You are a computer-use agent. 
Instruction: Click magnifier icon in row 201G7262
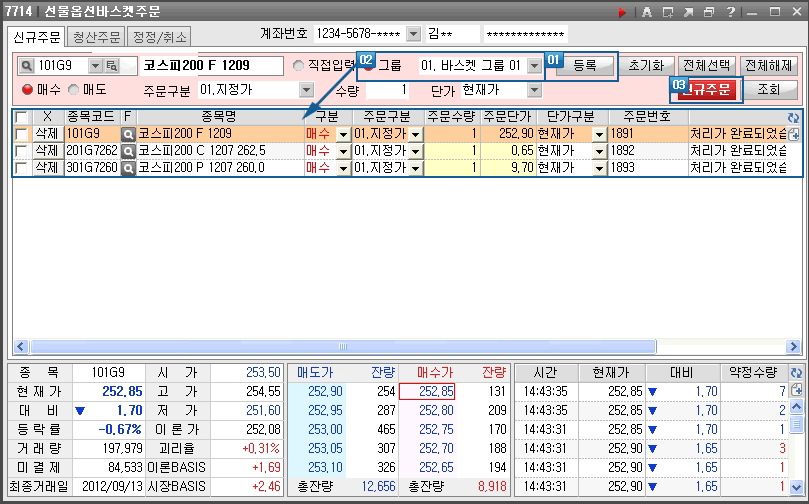pyautogui.click(x=128, y=151)
